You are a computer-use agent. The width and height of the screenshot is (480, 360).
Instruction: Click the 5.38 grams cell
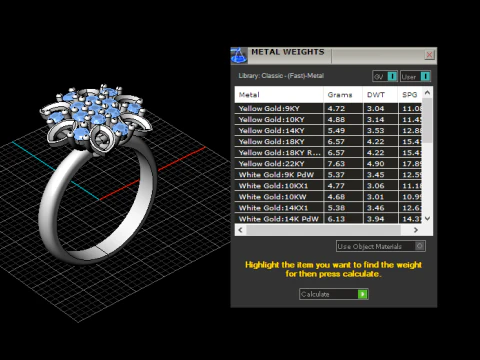point(343,207)
